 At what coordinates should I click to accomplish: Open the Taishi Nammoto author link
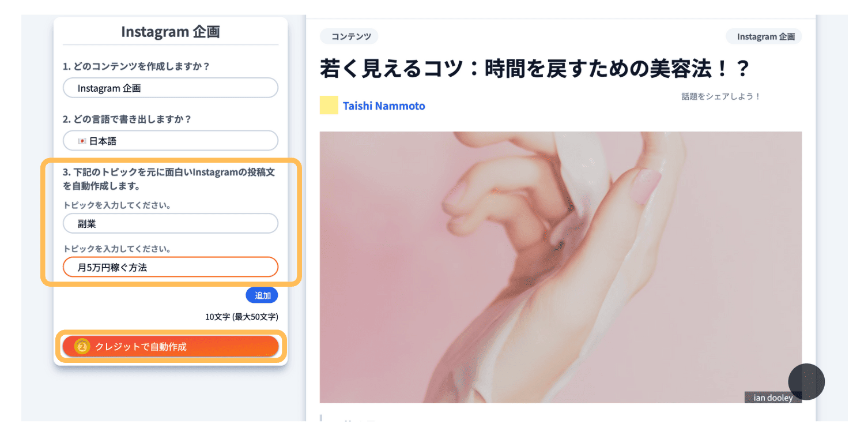(x=384, y=106)
